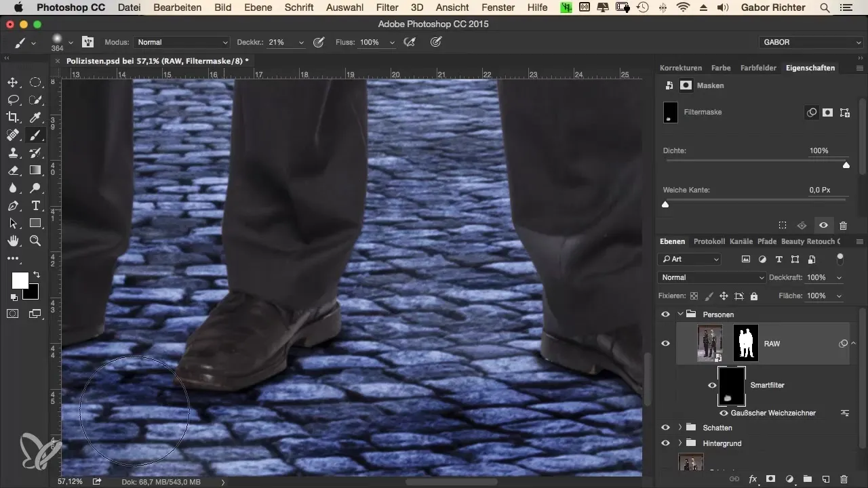The height and width of the screenshot is (488, 868).
Task: Create new adjustment layer icon
Action: point(789,479)
